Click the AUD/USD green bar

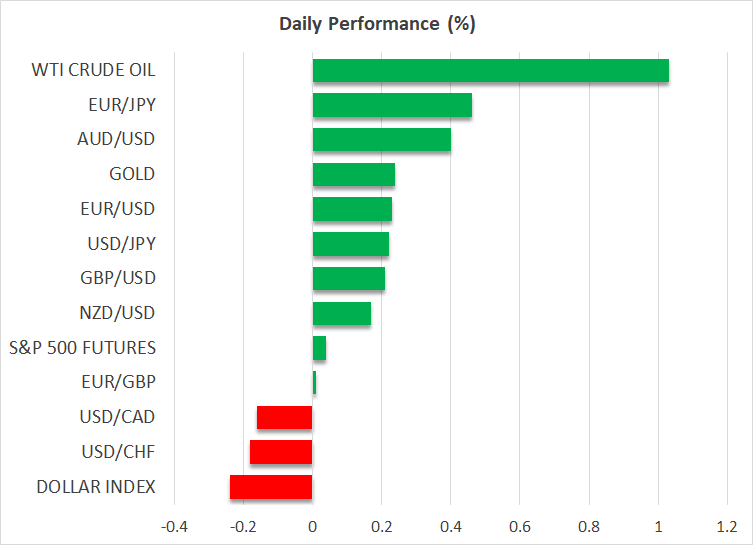click(x=381, y=140)
